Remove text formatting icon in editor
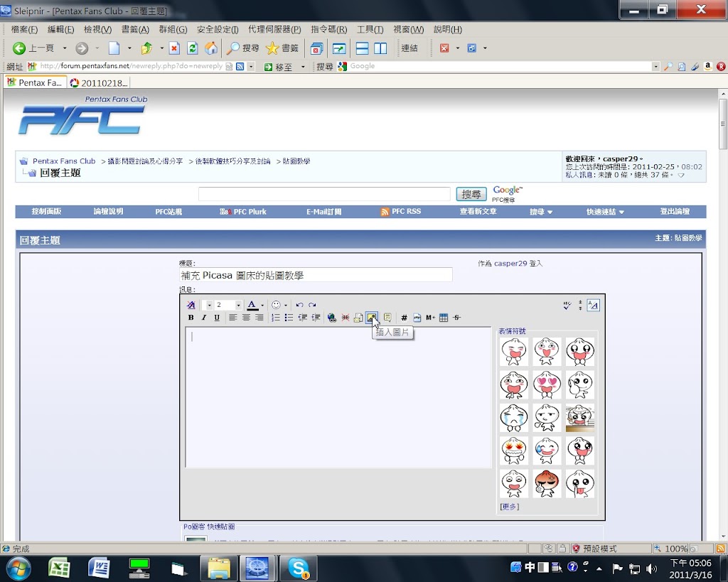 [x=191, y=305]
